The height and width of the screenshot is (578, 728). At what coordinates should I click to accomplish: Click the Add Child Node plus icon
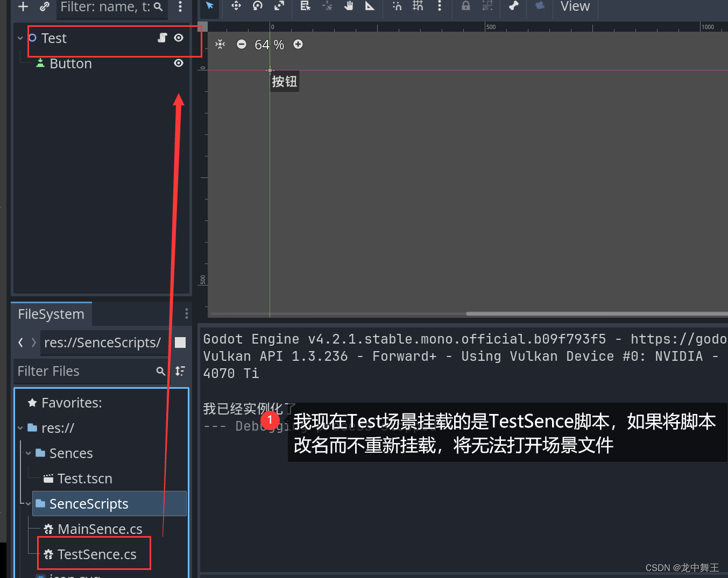point(23,6)
